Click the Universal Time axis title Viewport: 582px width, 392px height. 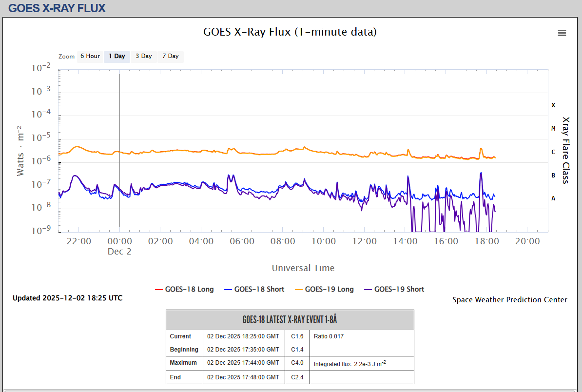click(x=303, y=268)
